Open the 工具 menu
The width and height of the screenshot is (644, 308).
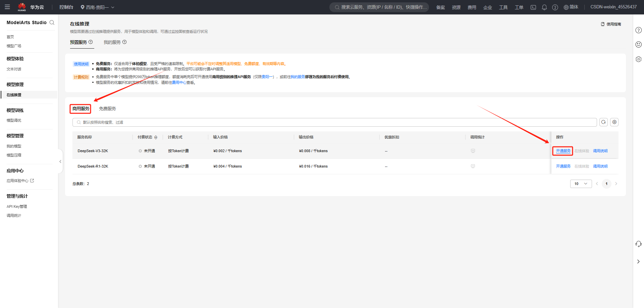point(503,7)
